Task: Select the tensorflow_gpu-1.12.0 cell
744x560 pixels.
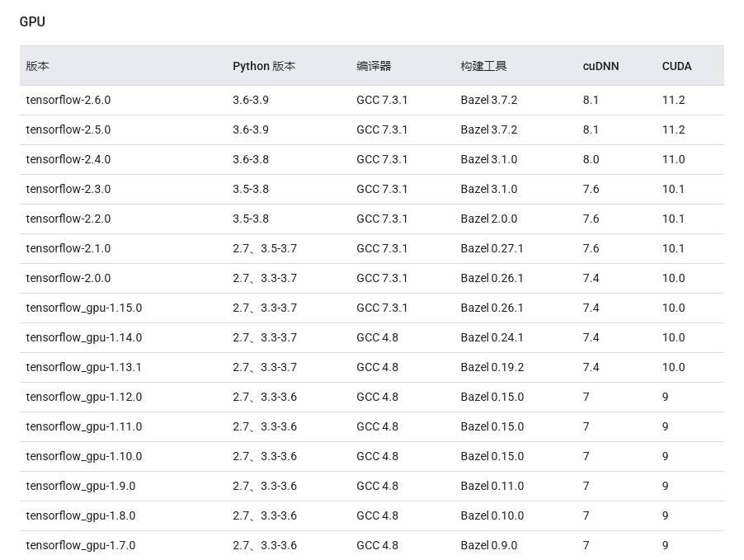Action: tap(84, 397)
